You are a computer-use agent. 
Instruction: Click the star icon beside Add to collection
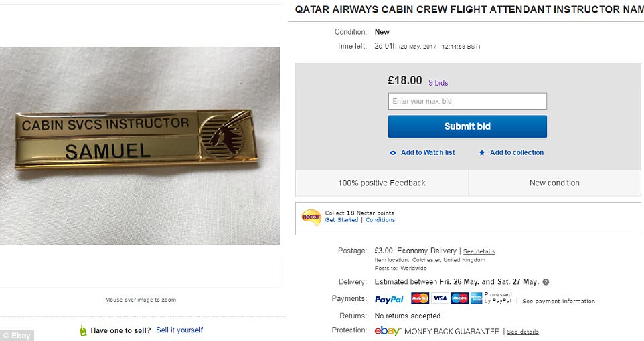coord(482,153)
